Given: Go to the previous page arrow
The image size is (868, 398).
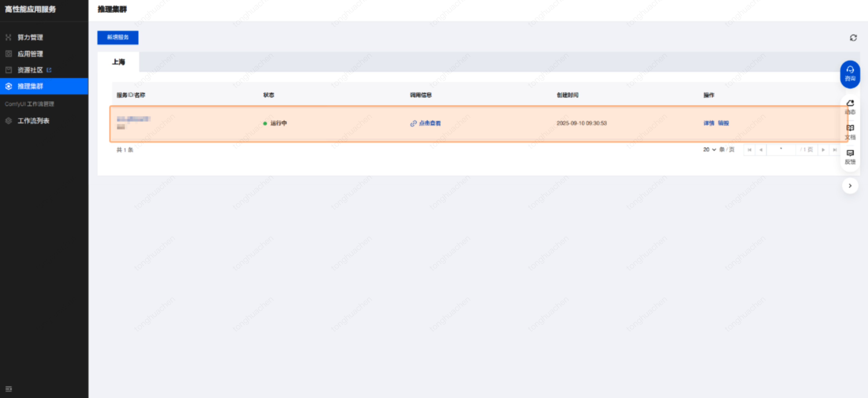Looking at the screenshot, I should coord(761,150).
